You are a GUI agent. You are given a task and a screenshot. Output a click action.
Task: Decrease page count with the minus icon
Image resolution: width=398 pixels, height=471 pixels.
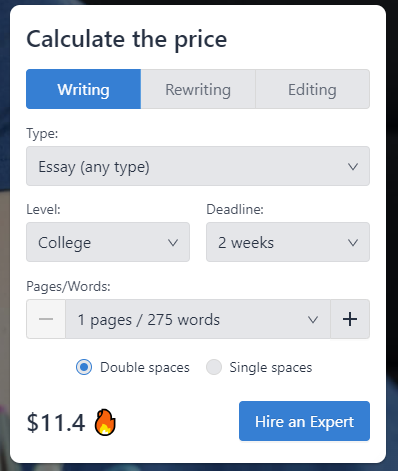click(x=46, y=319)
